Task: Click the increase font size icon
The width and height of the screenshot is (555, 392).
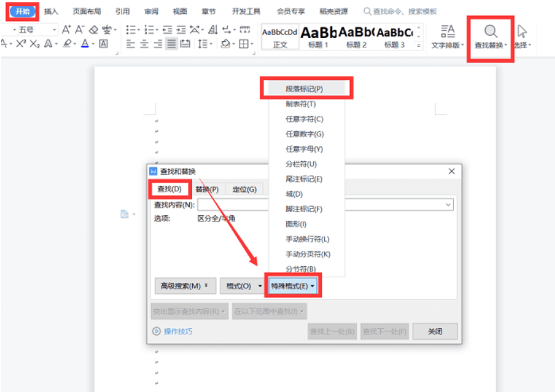Action: point(66,29)
